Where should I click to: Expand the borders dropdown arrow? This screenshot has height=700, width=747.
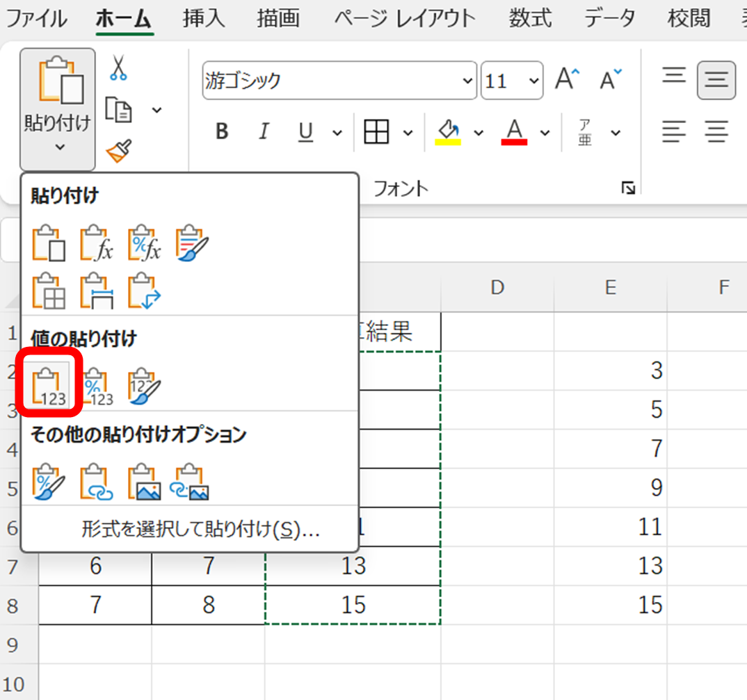pyautogui.click(x=408, y=132)
